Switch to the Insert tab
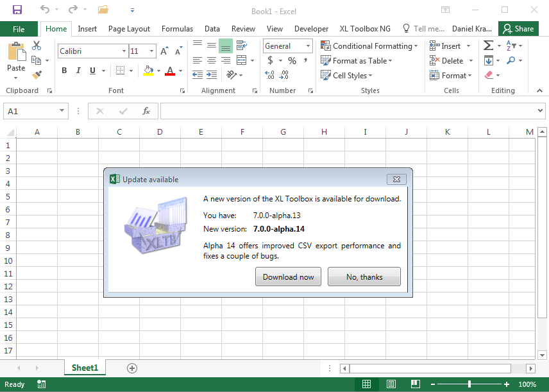Image resolution: width=549 pixels, height=392 pixels. (x=87, y=29)
